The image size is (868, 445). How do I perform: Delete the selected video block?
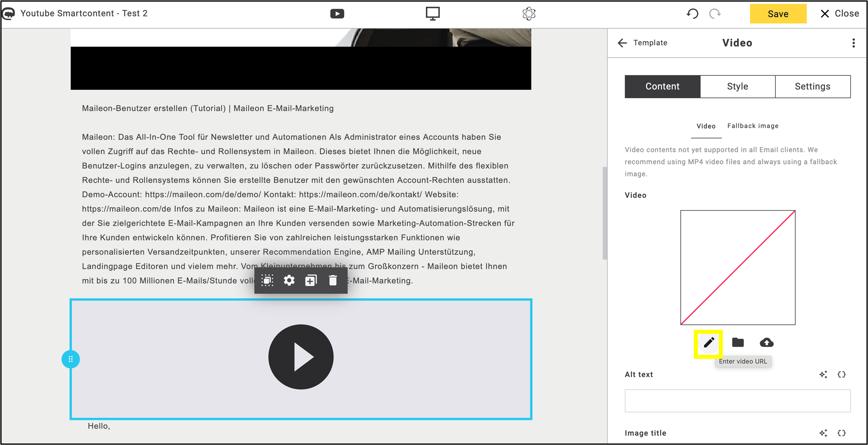coord(333,280)
